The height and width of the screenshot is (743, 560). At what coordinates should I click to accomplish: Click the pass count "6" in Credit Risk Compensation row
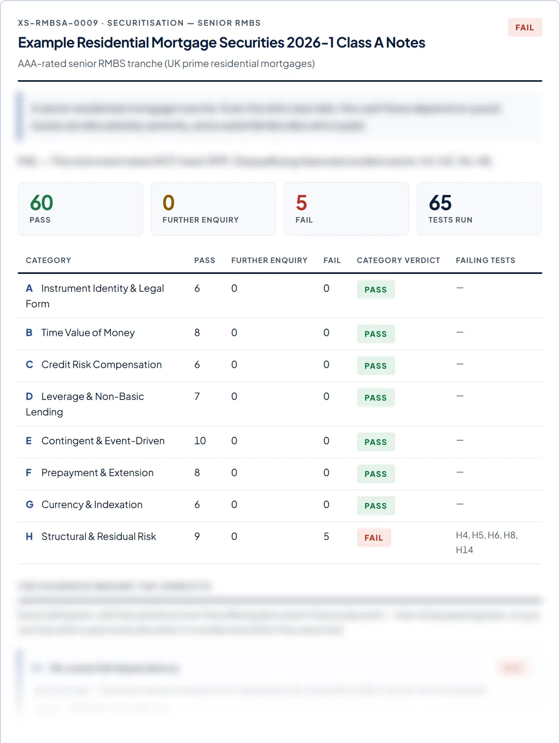[x=197, y=364]
